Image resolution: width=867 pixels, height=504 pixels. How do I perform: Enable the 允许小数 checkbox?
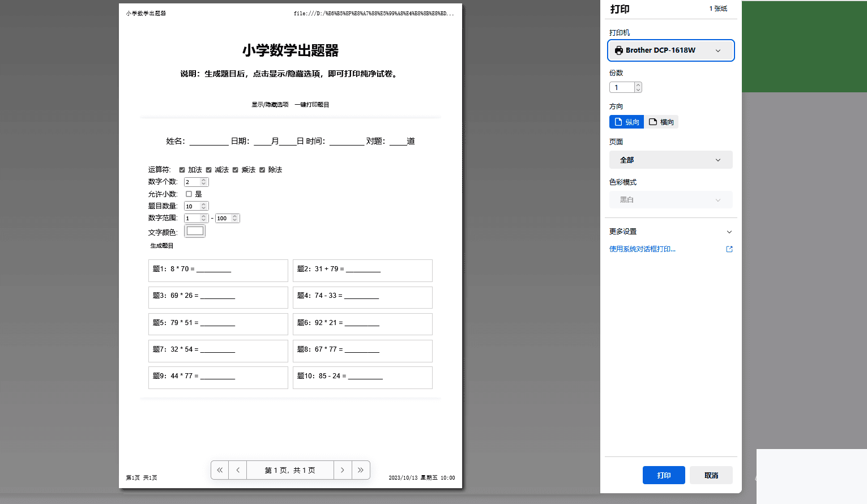pos(188,194)
